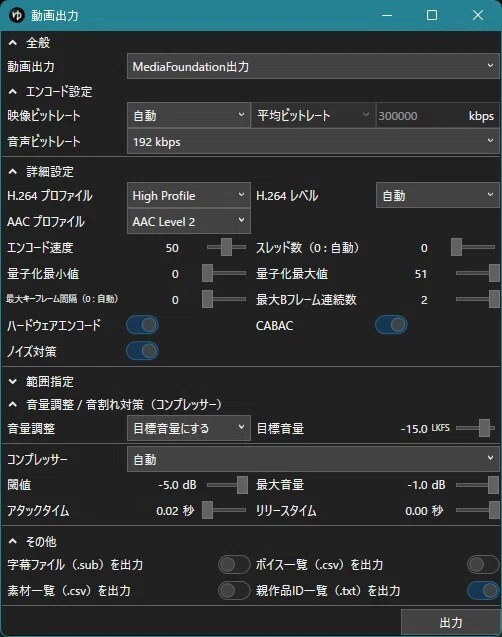
Task: Collapse the 音量調整 / 音割れ対策 section
Action: pos(13,405)
